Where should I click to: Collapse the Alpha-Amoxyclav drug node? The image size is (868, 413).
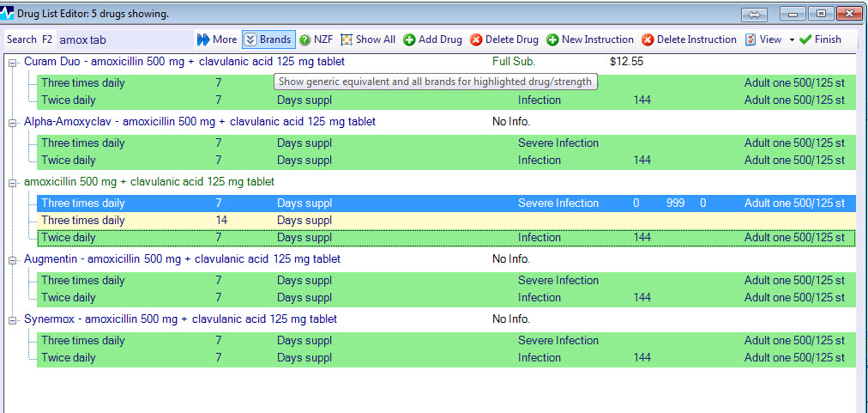pyautogui.click(x=13, y=123)
